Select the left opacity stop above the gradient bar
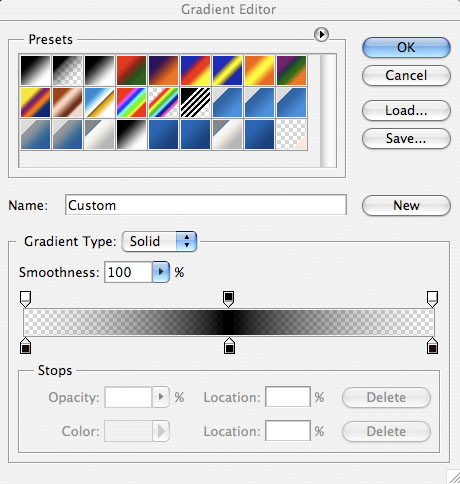This screenshot has height=484, width=460. pyautogui.click(x=26, y=299)
